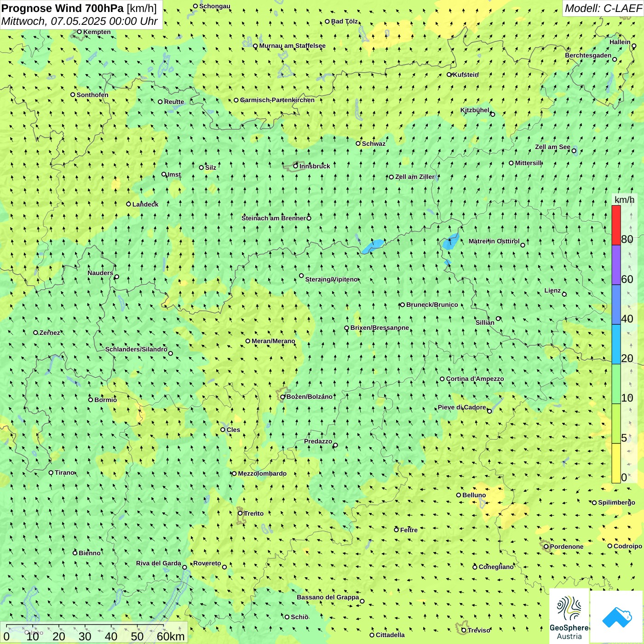Image resolution: width=644 pixels, height=644 pixels.
Task: Click the Pordenone city marker
Action: coord(546,546)
